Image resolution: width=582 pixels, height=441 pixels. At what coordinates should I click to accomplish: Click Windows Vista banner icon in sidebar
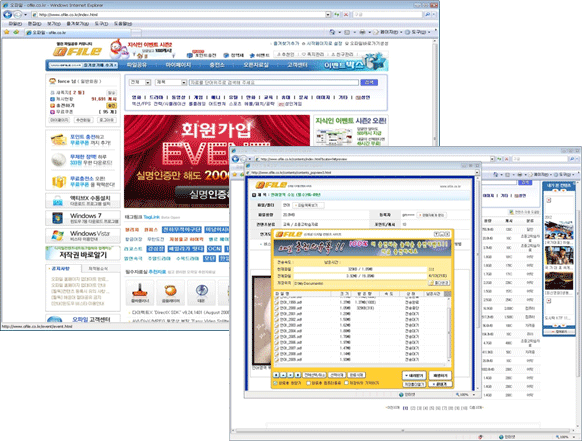coord(58,235)
